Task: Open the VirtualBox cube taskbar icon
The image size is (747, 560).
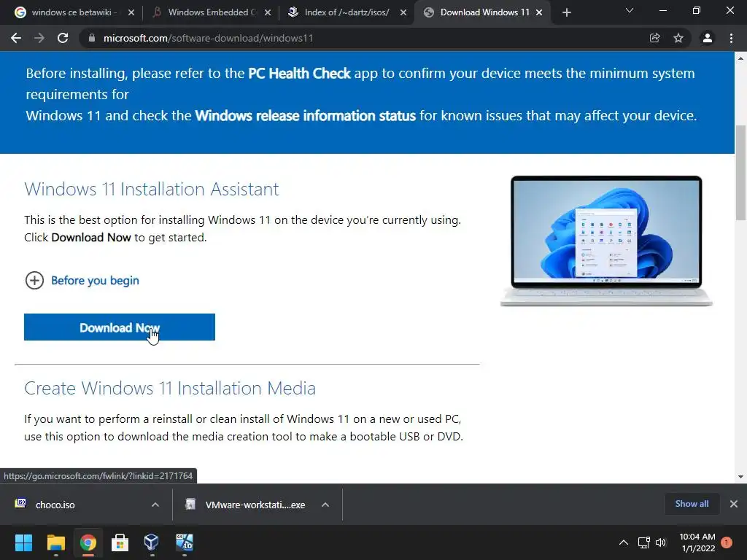Action: tap(152, 542)
